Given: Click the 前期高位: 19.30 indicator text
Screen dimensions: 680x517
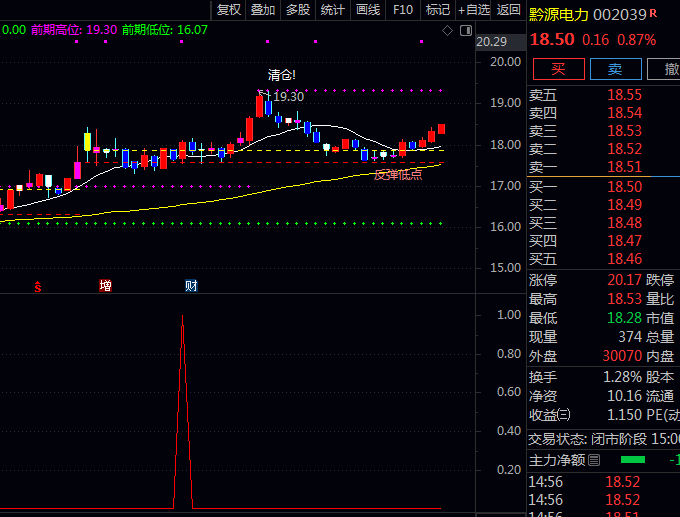Looking at the screenshot, I should (74, 30).
